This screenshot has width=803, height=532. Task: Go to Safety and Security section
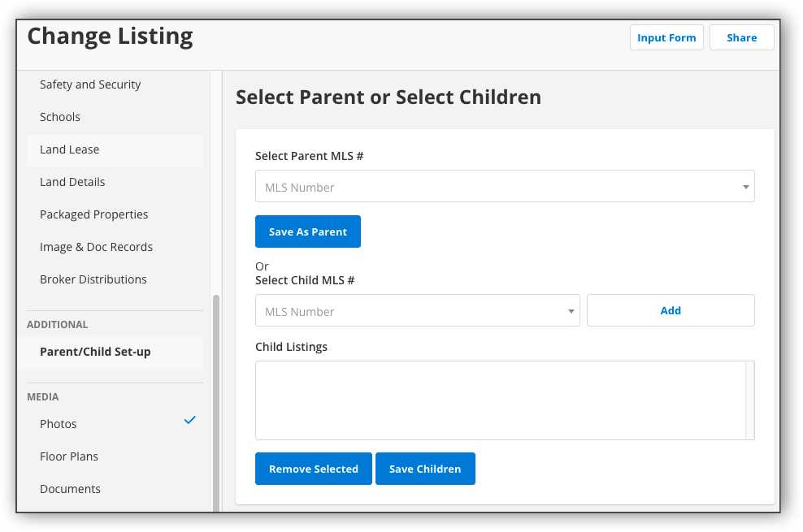[90, 84]
